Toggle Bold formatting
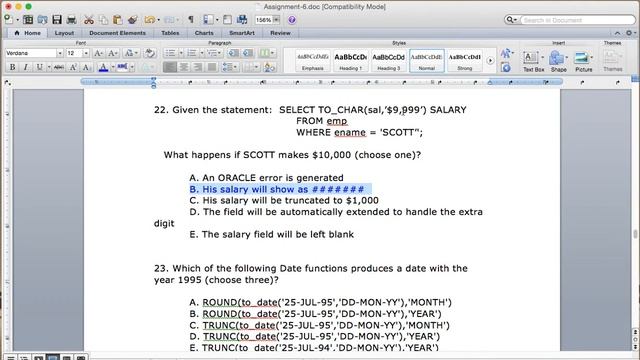 (x=12, y=67)
